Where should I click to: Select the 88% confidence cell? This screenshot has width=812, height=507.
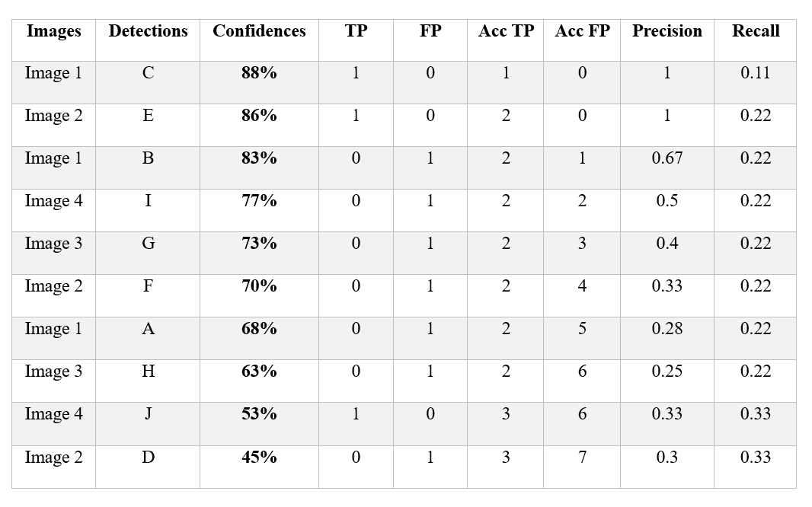[x=259, y=73]
